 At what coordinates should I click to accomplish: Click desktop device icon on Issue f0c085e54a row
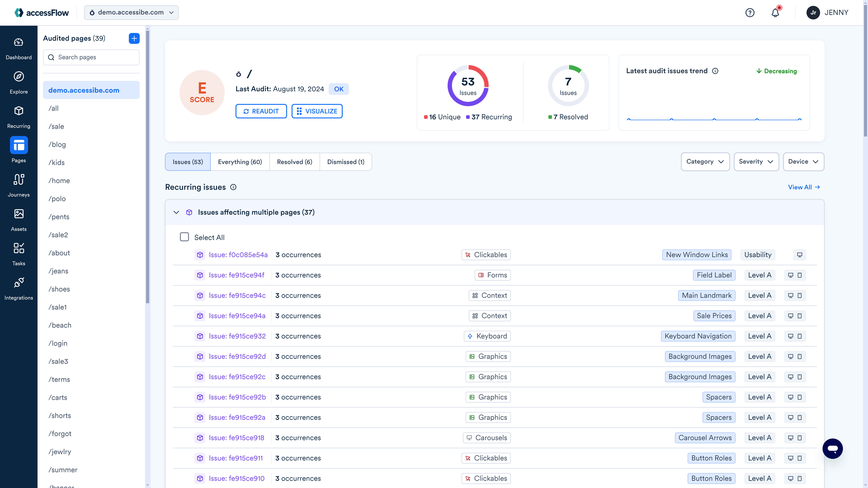[800, 255]
